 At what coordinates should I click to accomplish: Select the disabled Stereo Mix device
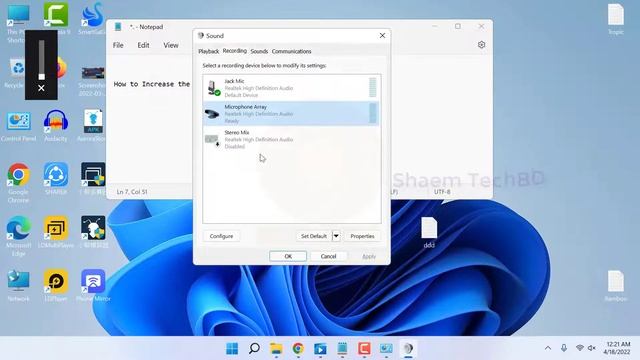pos(291,139)
